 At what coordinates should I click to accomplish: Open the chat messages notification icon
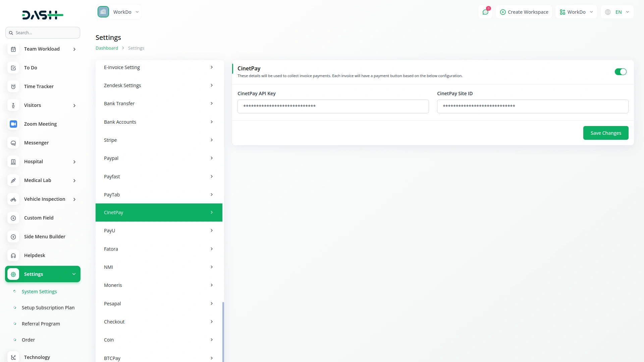[485, 12]
